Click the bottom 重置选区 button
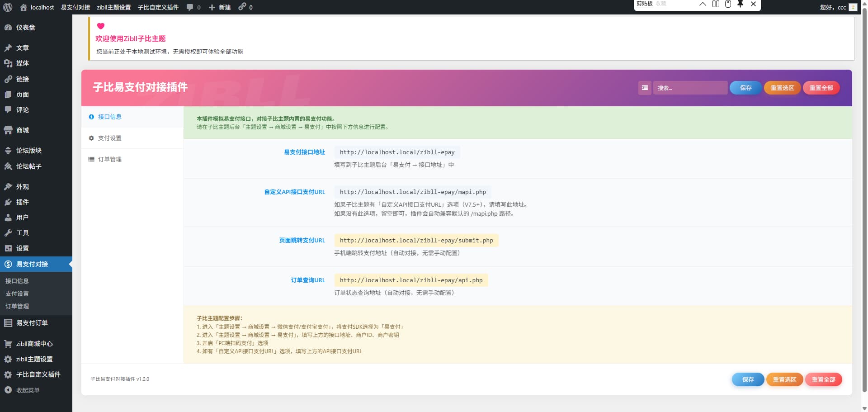Image resolution: width=868 pixels, height=412 pixels. click(x=784, y=379)
